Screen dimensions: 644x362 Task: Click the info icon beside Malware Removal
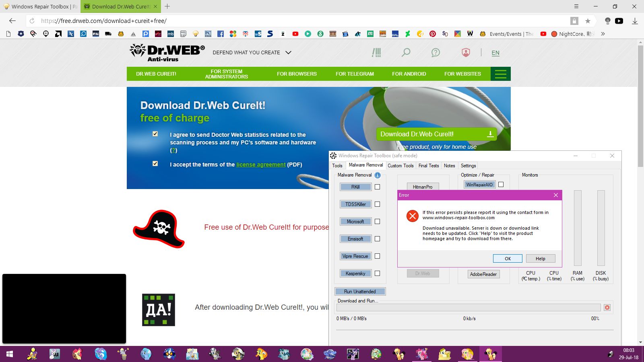click(378, 175)
